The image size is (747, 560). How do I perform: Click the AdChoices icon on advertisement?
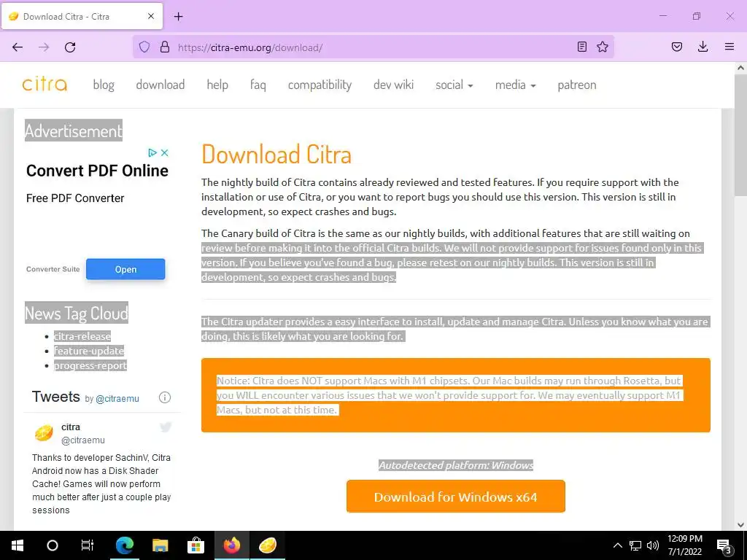(152, 153)
